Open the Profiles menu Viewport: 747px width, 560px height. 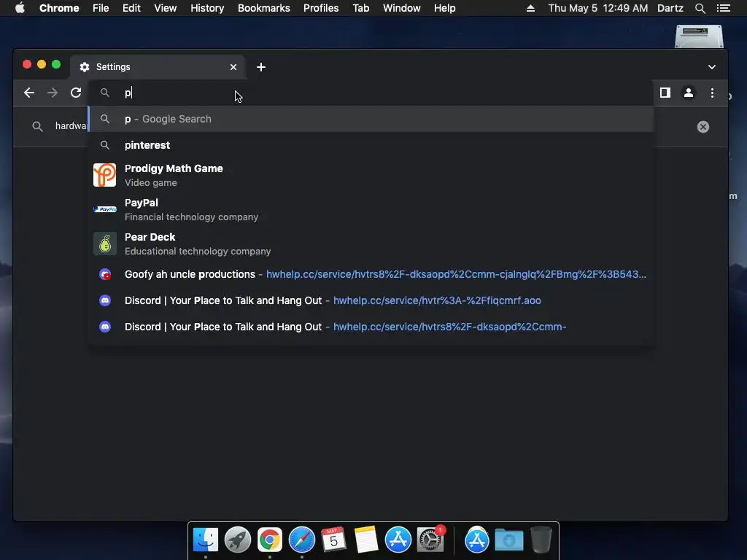pyautogui.click(x=321, y=8)
